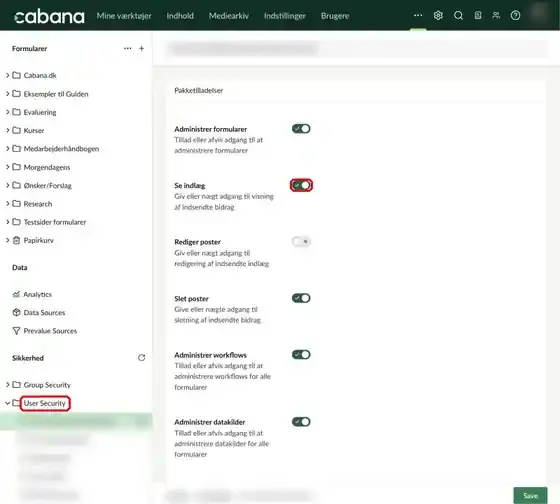Select Ønsker/Forslag folder label
Image resolution: width=560 pixels, height=504 pixels.
coord(48,185)
